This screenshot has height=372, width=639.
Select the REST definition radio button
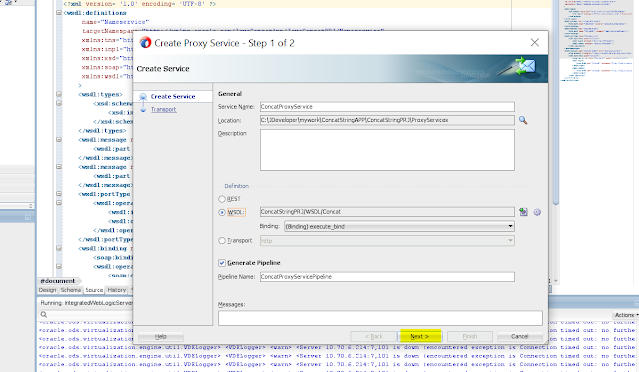(x=222, y=199)
